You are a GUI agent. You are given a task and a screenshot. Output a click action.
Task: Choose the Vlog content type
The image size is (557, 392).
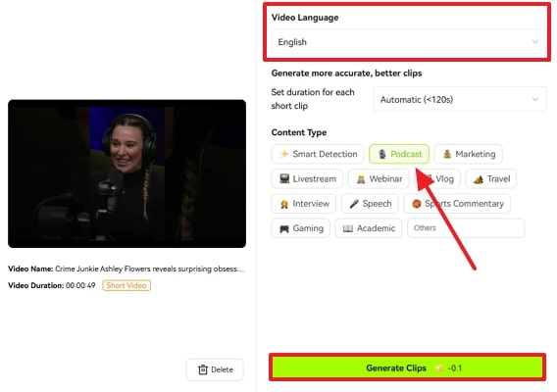(x=437, y=178)
